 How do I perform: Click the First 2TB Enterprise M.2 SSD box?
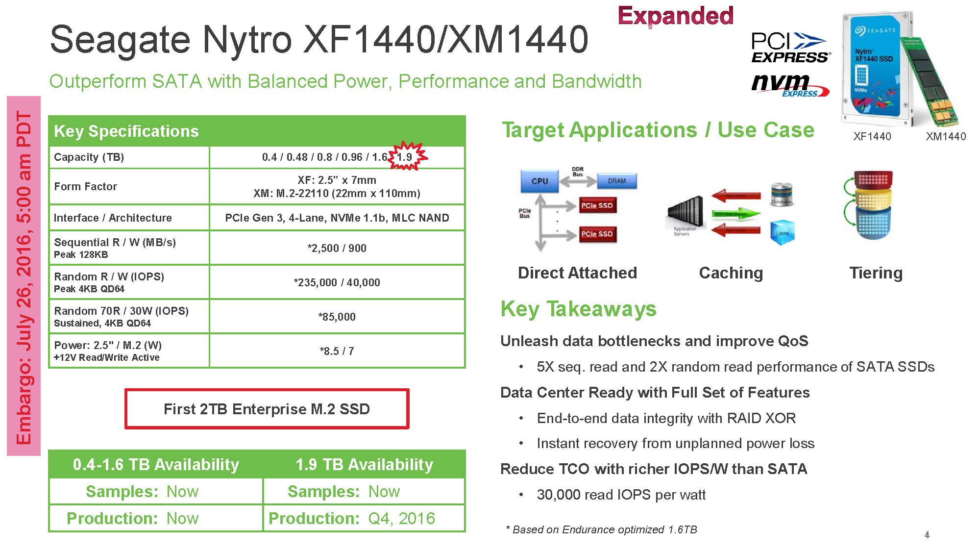click(267, 409)
